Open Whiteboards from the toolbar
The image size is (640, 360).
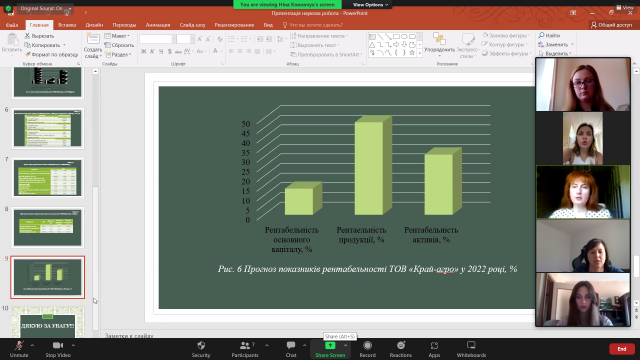point(471,349)
